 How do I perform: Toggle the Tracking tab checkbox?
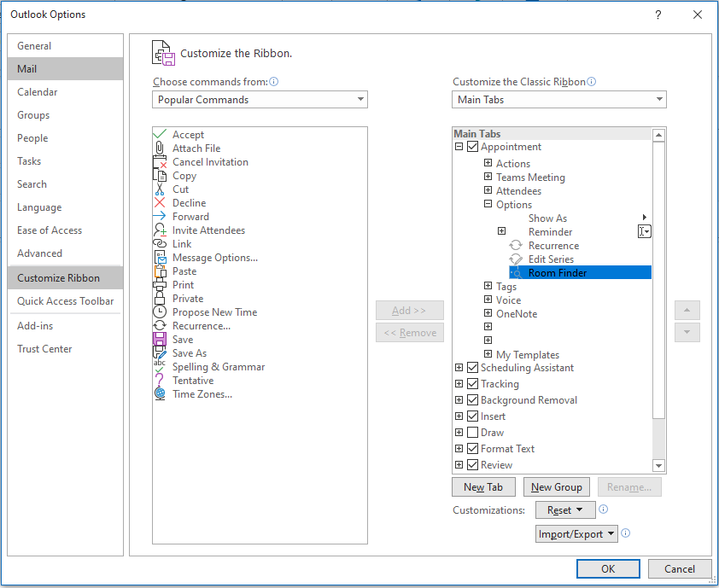pos(472,383)
